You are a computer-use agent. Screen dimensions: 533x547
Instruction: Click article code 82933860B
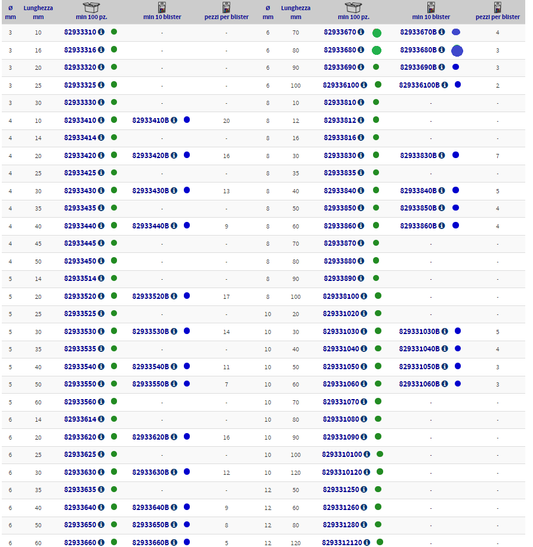tap(418, 226)
